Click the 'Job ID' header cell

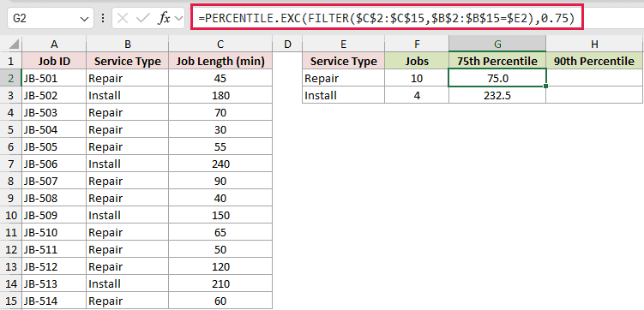(54, 61)
